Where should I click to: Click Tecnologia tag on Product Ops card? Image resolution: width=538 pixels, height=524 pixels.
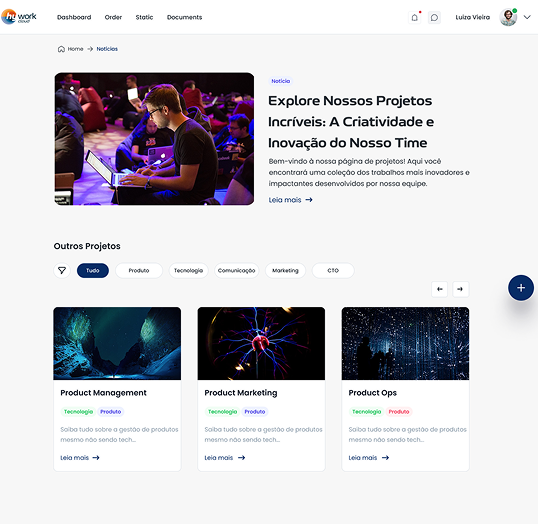(367, 412)
